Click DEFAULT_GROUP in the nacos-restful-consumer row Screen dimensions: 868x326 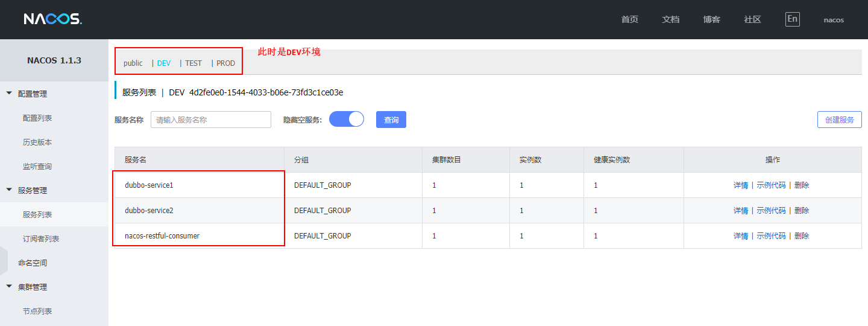coord(322,236)
